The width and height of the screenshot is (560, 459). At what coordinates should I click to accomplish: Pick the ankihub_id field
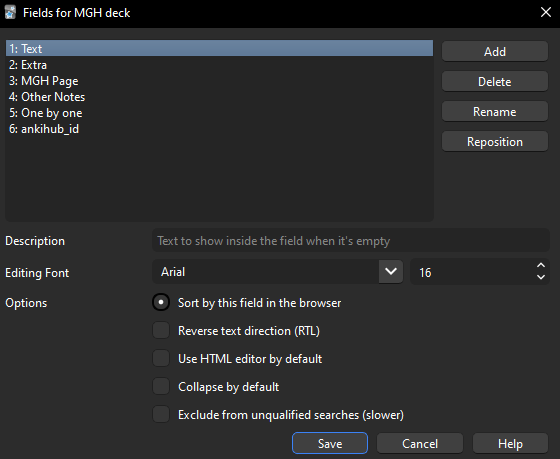pyautogui.click(x=219, y=129)
